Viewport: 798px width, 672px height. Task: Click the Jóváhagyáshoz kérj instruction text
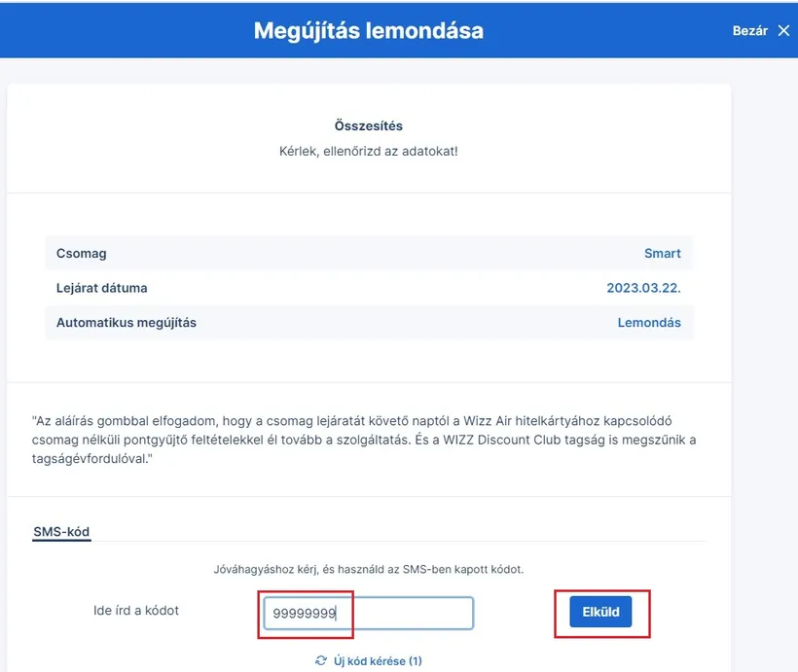pos(368,569)
